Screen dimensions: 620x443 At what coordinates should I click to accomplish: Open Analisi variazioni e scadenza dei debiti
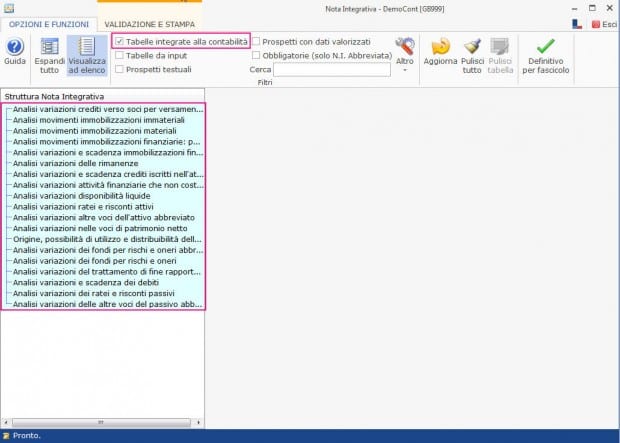click(86, 282)
